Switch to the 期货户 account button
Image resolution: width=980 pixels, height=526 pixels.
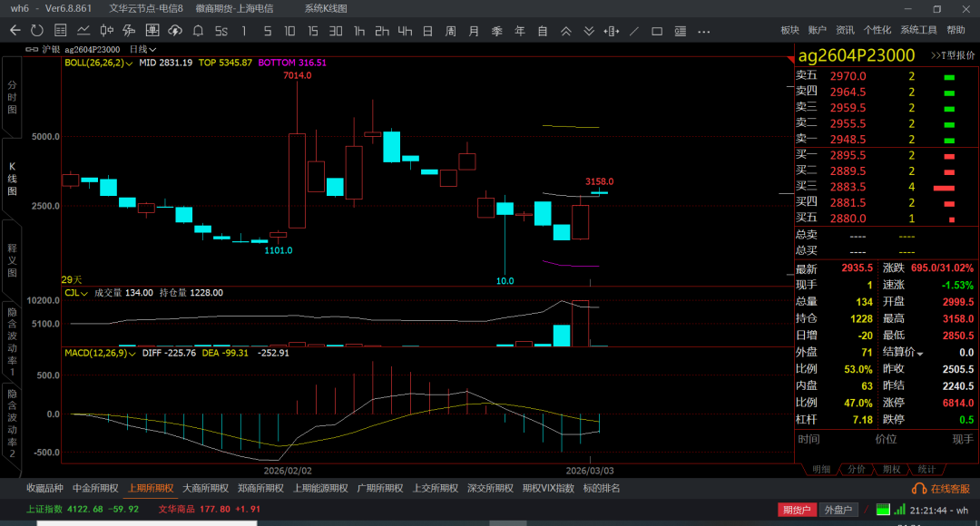tap(796, 510)
